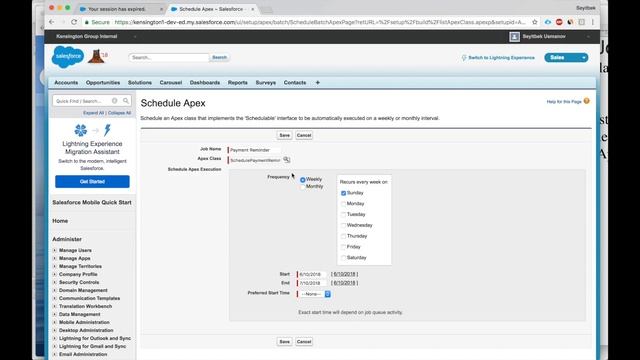Click the Home link in sidebar
The image size is (640, 360).
pos(60,221)
